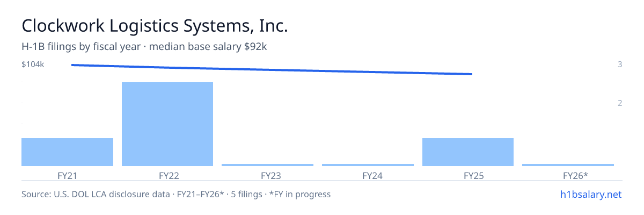This screenshot has width=644, height=215.
Task: Click the FY25 axis label
Action: click(x=468, y=175)
